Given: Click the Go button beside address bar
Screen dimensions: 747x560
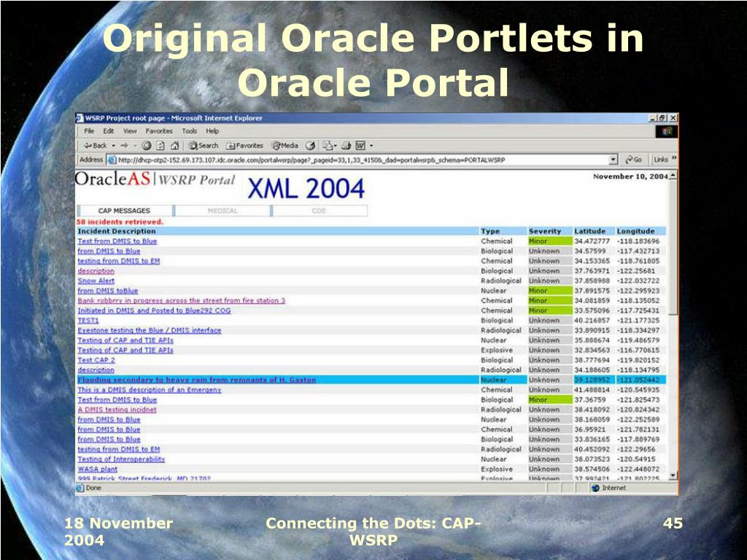Looking at the screenshot, I should (x=634, y=160).
